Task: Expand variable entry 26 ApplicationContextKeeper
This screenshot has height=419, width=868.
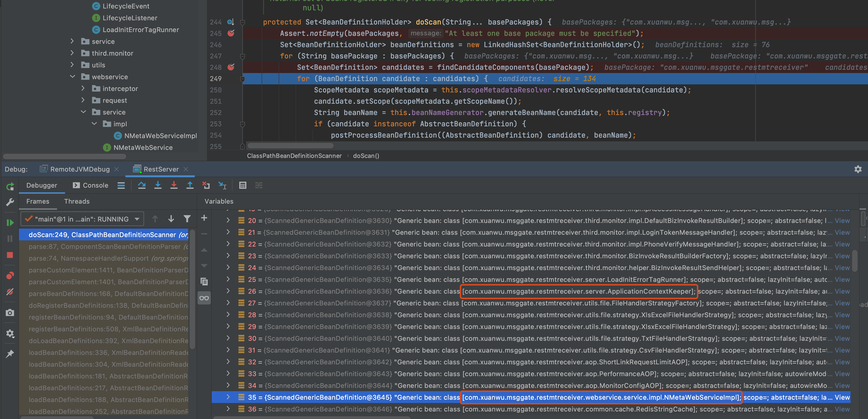Action: point(228,291)
